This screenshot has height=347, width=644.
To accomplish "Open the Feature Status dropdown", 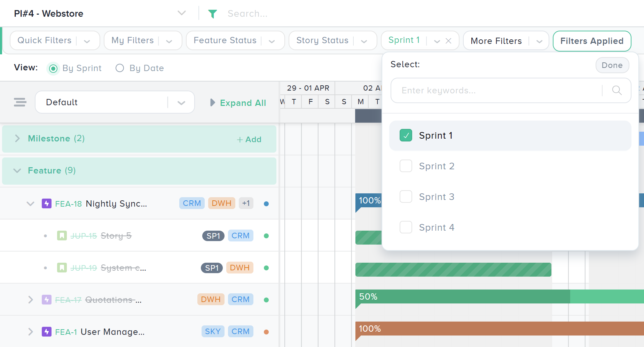I will (x=235, y=40).
